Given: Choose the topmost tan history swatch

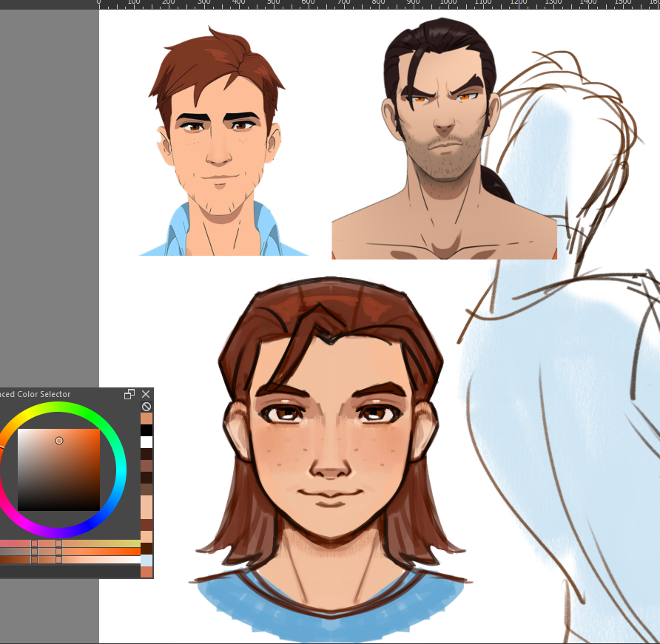Looking at the screenshot, I should point(147,418).
